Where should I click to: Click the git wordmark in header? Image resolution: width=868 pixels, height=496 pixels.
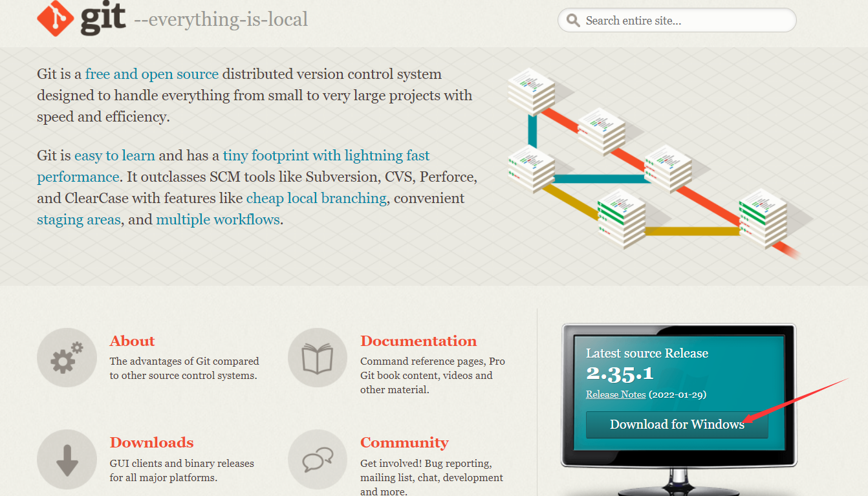click(x=103, y=18)
